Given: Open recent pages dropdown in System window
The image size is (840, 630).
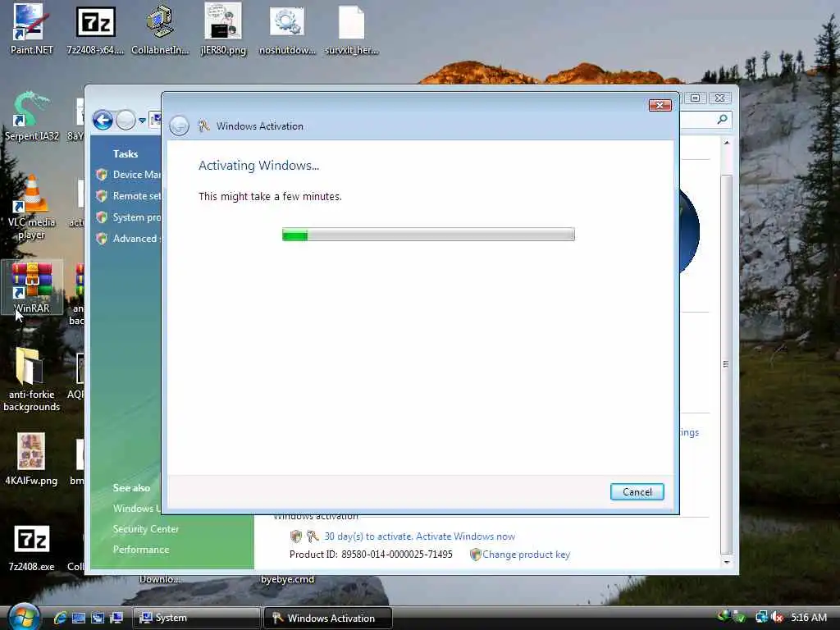Looking at the screenshot, I should point(142,121).
